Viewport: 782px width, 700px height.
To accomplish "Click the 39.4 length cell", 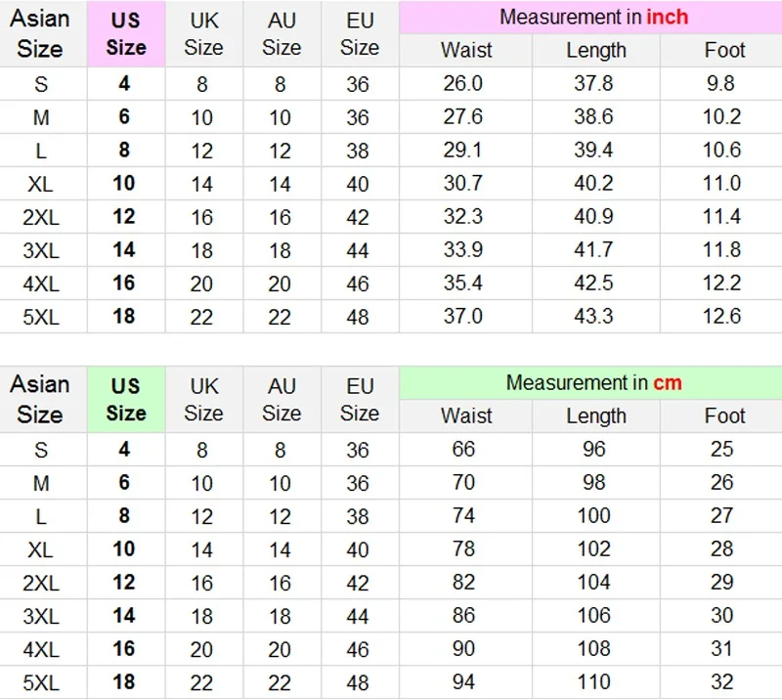I will point(593,151).
